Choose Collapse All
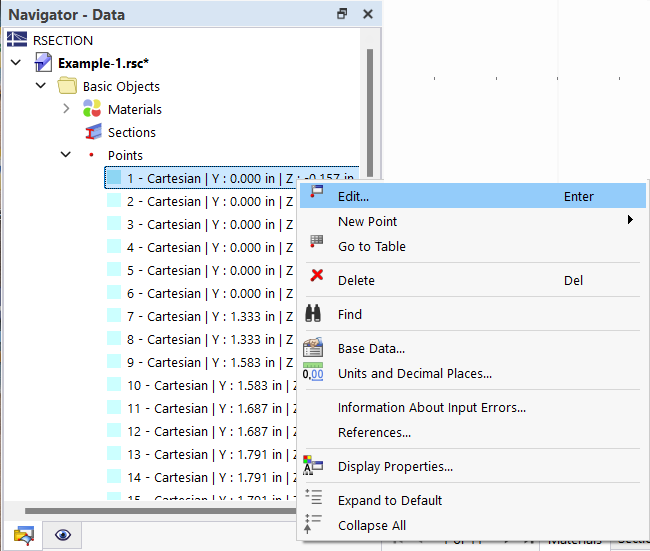Viewport: 650px width, 551px height. 473,525
